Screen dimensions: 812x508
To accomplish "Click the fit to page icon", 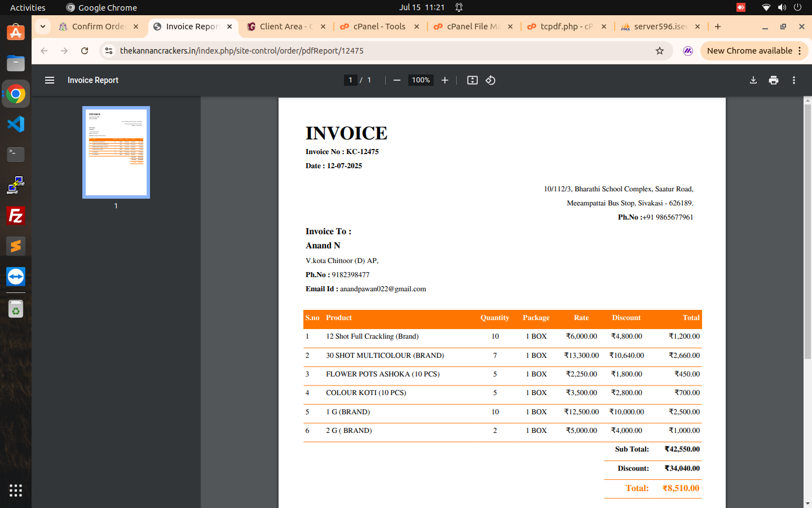I will point(473,80).
